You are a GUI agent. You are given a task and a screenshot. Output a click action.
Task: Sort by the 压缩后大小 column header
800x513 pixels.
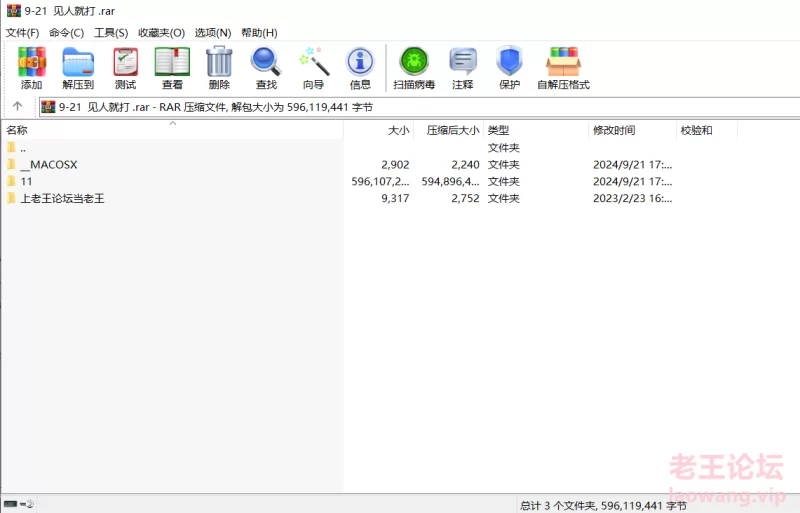pos(448,130)
